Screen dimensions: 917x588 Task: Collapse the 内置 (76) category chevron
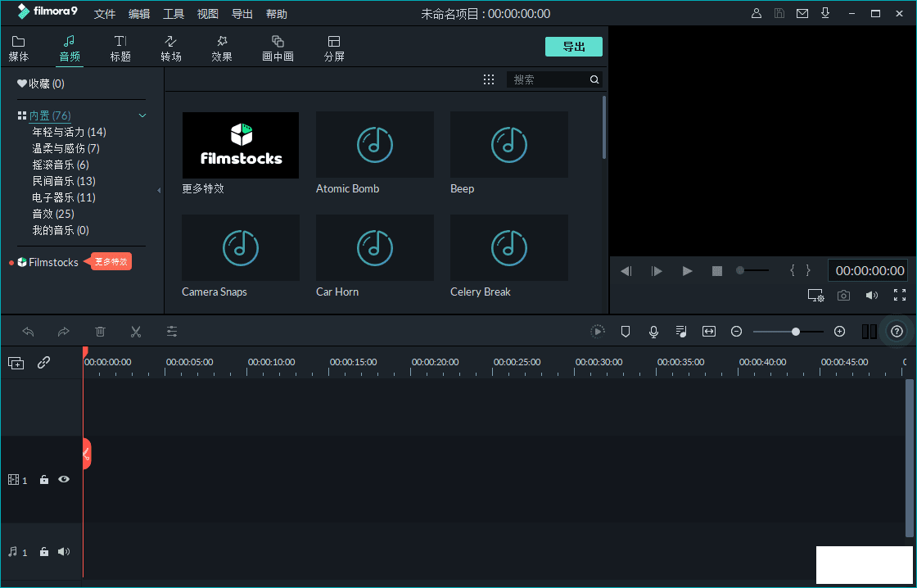142,115
